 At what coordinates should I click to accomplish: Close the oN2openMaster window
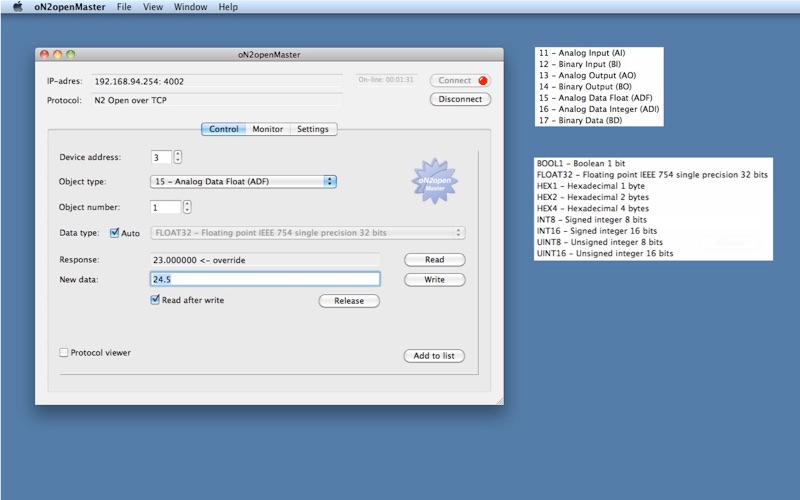[44, 54]
